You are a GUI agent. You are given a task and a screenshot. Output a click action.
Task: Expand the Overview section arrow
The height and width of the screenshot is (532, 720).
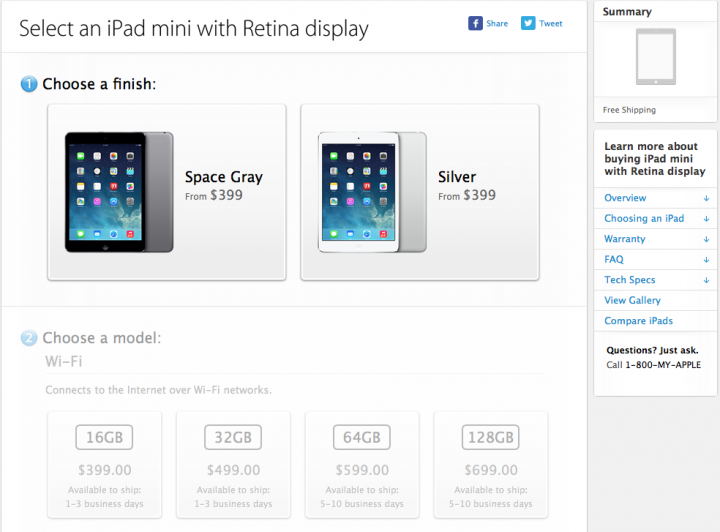(706, 198)
